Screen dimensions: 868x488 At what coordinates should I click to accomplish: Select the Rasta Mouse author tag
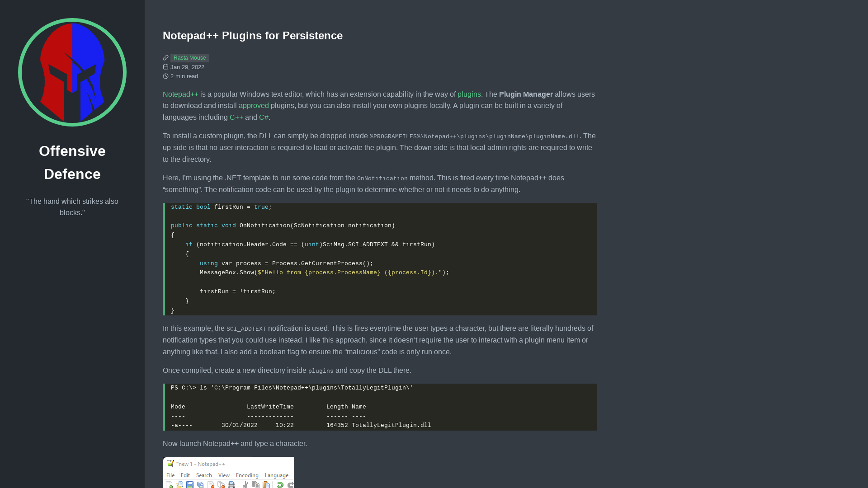(190, 58)
